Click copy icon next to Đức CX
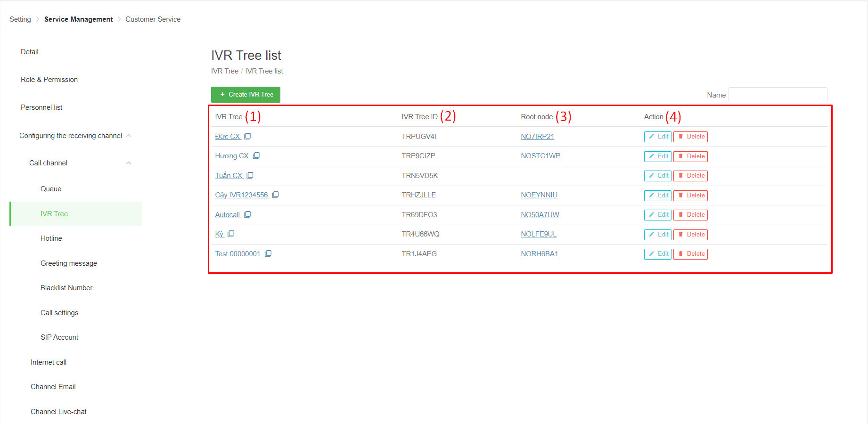This screenshot has height=424, width=868. point(247,136)
